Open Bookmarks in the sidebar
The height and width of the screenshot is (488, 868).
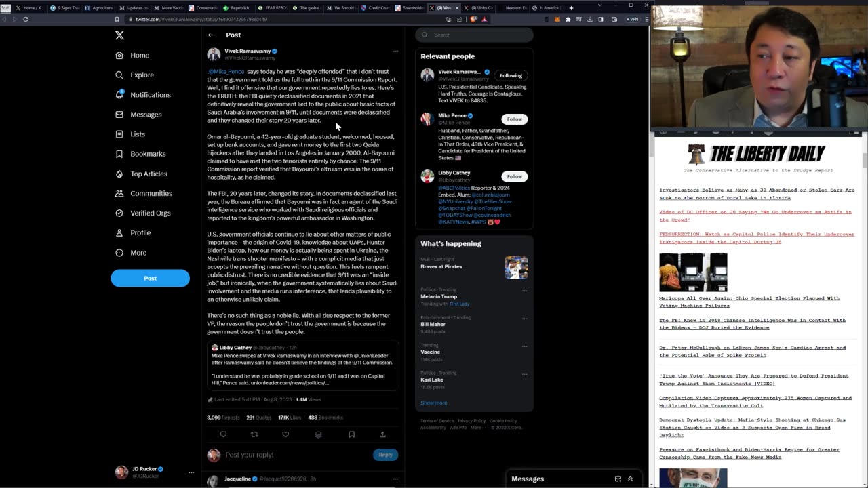tap(140, 154)
